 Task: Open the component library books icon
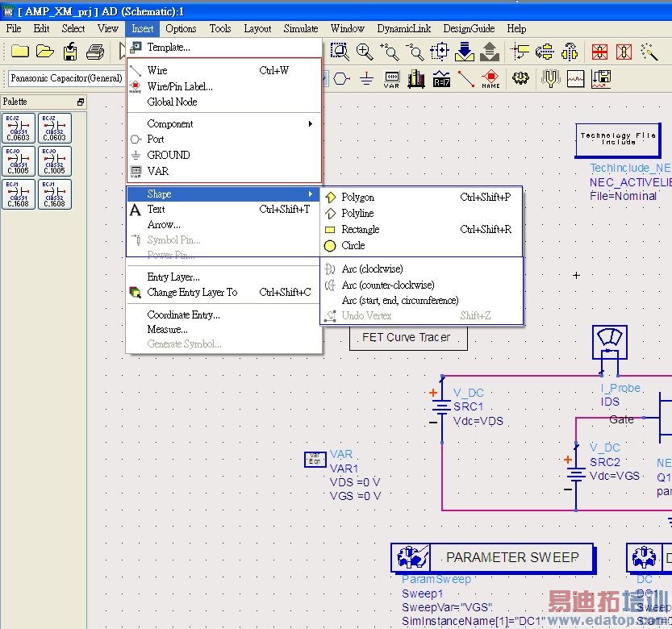pyautogui.click(x=416, y=79)
